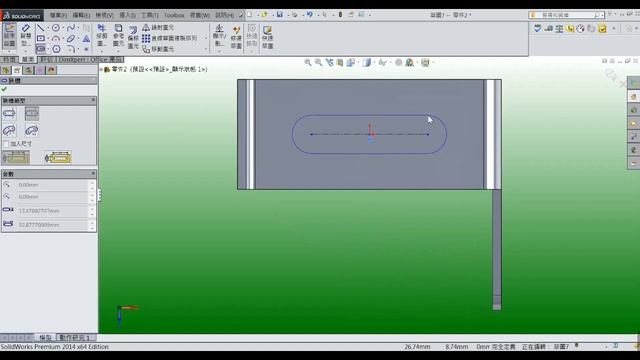
Task: Select the Arc sketch tool
Action: click(56, 38)
